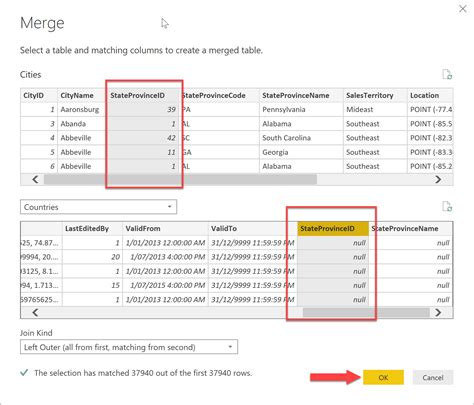Click the Cities table horizontal scrollbar thumb
This screenshot has height=405, width=474.
point(180,179)
